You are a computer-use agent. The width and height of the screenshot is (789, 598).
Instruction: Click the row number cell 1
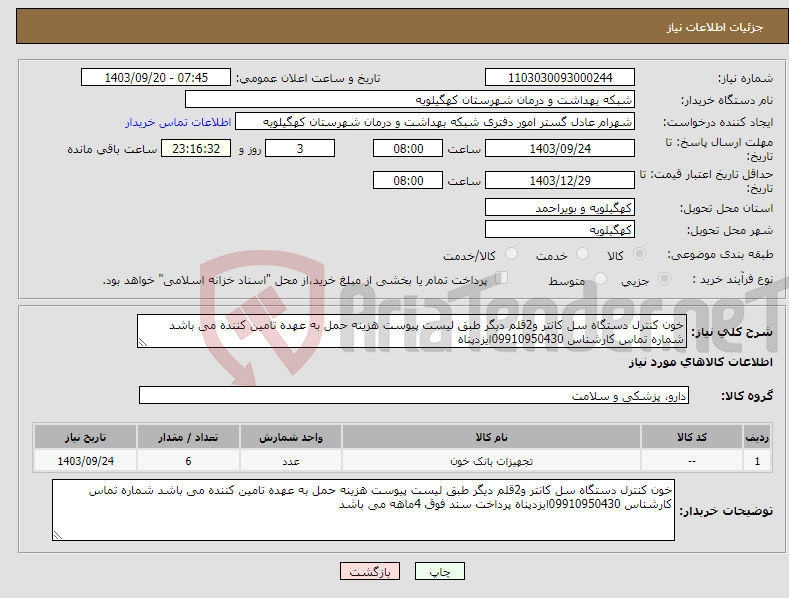coord(757,461)
